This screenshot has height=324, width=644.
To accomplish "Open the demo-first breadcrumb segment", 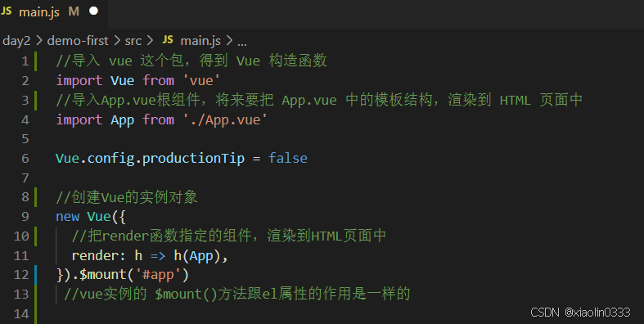I will (x=78, y=41).
